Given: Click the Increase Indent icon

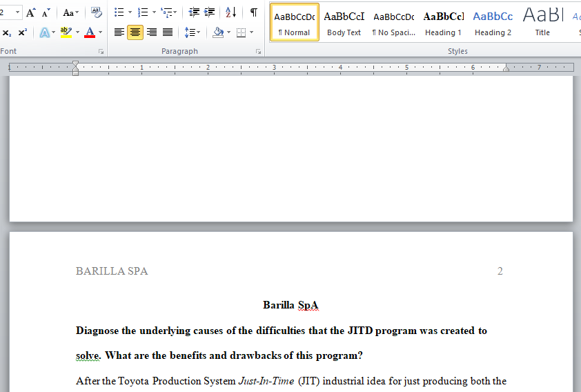Looking at the screenshot, I should coord(209,12).
